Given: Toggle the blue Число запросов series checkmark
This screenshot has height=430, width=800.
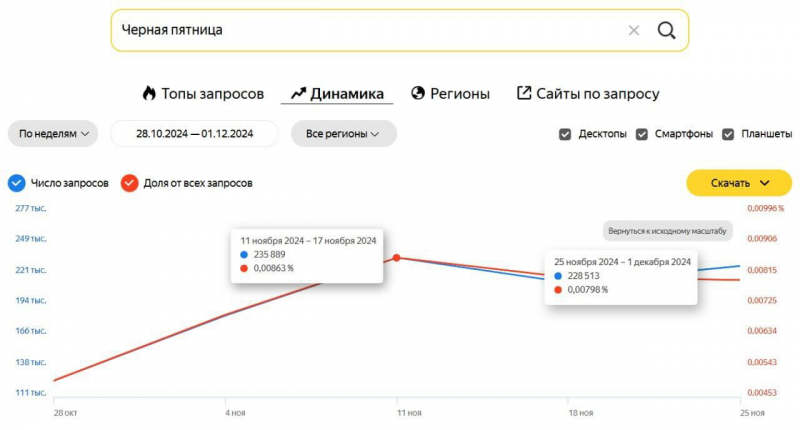Looking at the screenshot, I should (16, 183).
